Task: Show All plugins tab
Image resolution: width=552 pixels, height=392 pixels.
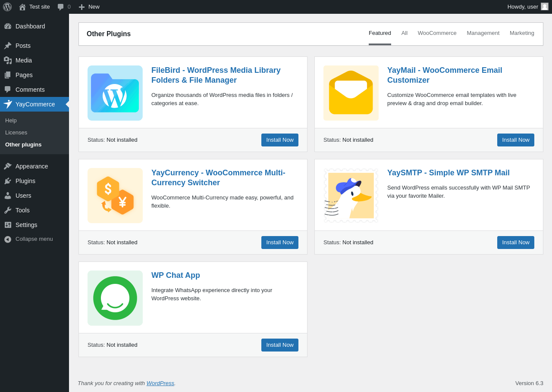Action: [405, 33]
